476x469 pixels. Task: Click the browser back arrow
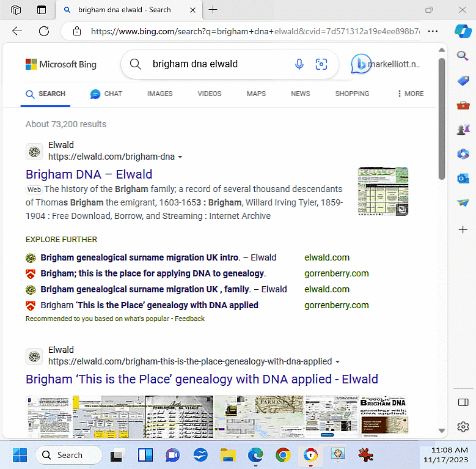(x=17, y=31)
